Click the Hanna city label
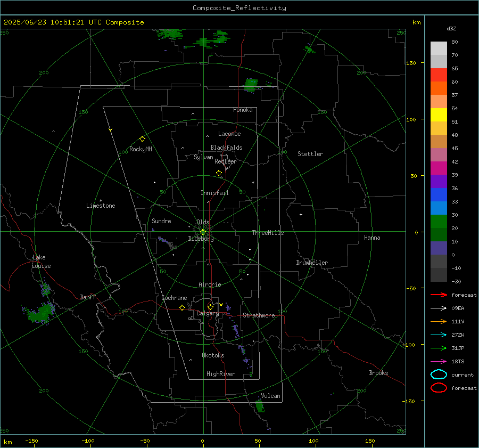The image size is (479, 448). [372, 238]
